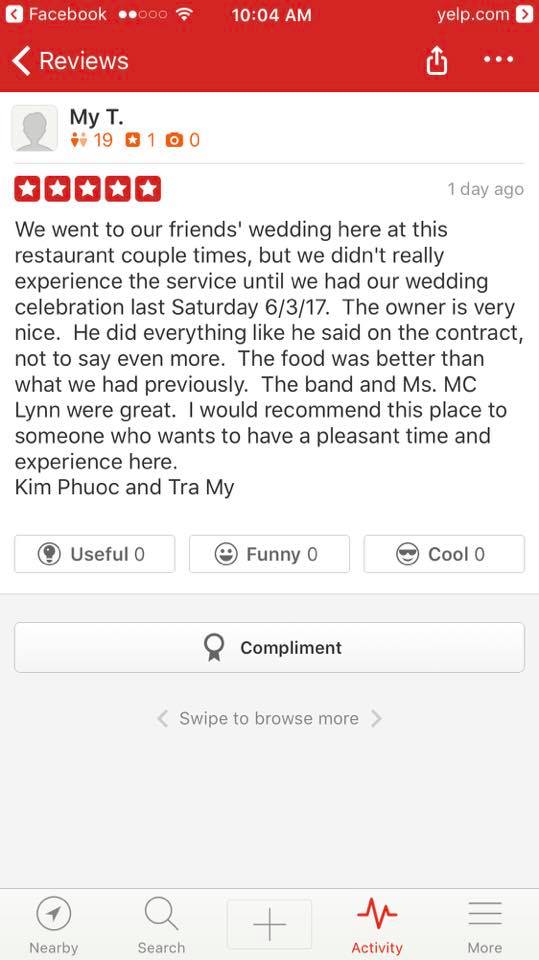The image size is (539, 960).
Task: Open reviewer name My T.
Action: 96,116
